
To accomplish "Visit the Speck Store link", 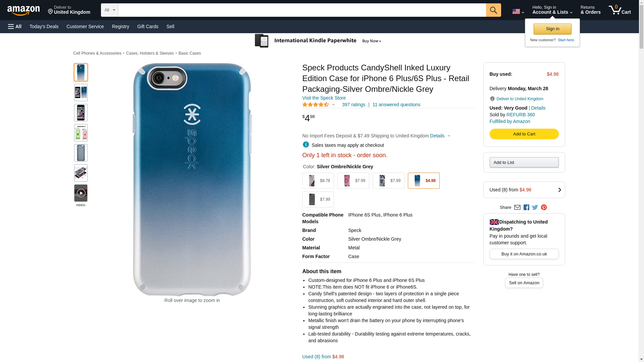I will coord(324,98).
